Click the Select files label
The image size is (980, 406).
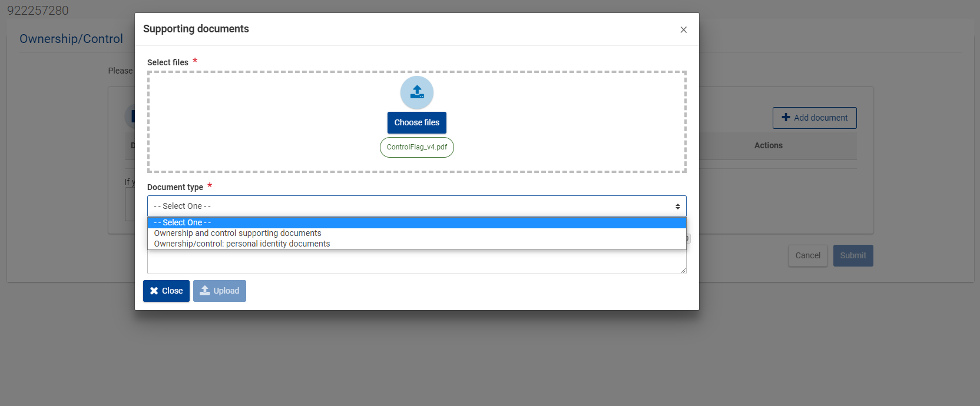(168, 62)
